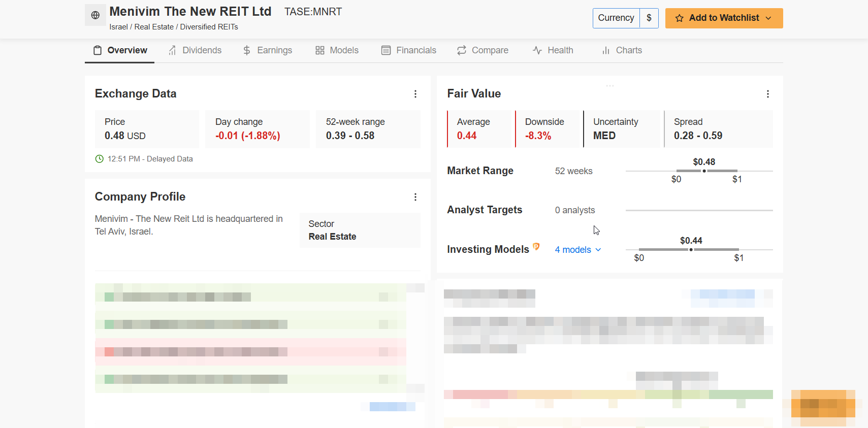Click the Uncertainty MED card

[622, 129]
